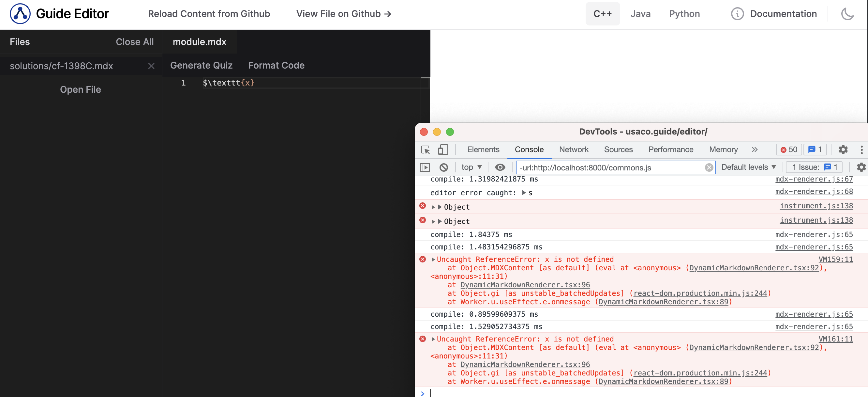The image size is (868, 397).
Task: Select the inspect element picker tool
Action: (425, 150)
